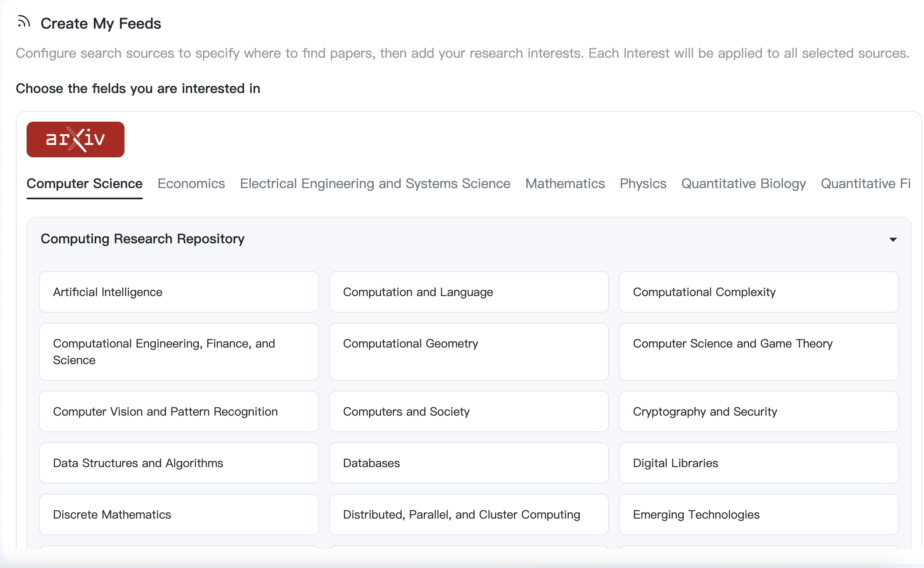The height and width of the screenshot is (568, 924).
Task: Select Distributed, Parallel, and Cluster Computing
Action: [469, 514]
